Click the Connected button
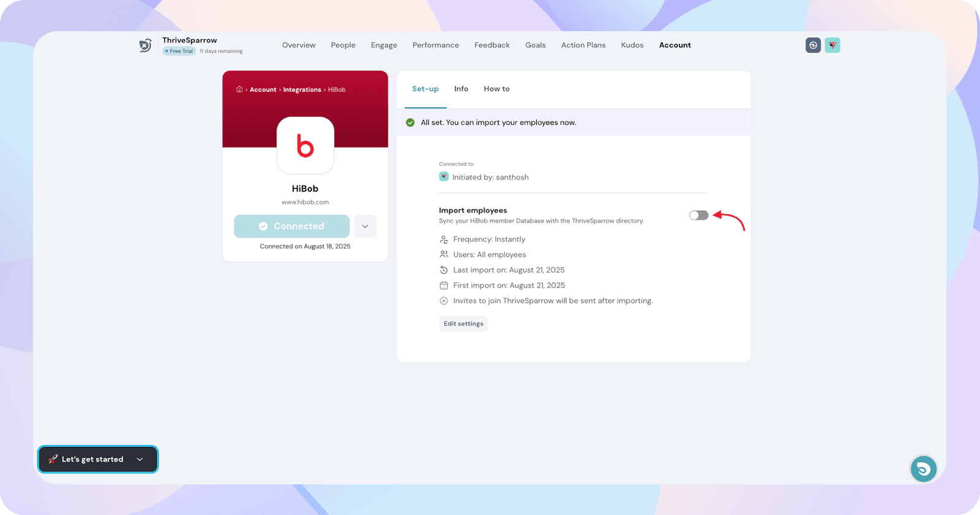 coord(292,226)
